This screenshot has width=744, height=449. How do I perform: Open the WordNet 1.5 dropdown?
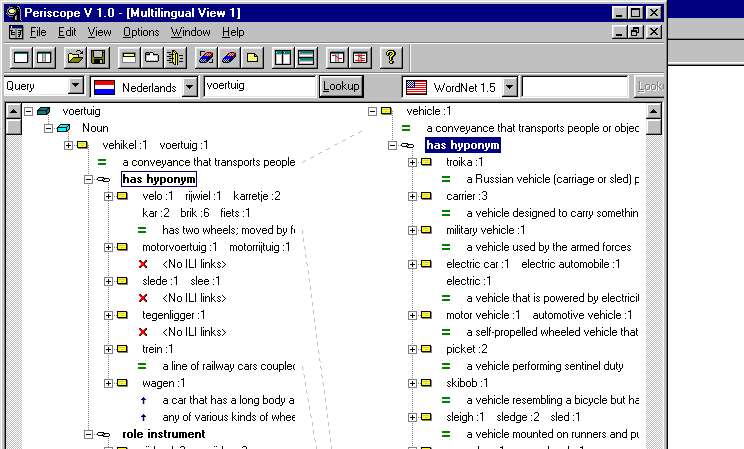point(509,87)
